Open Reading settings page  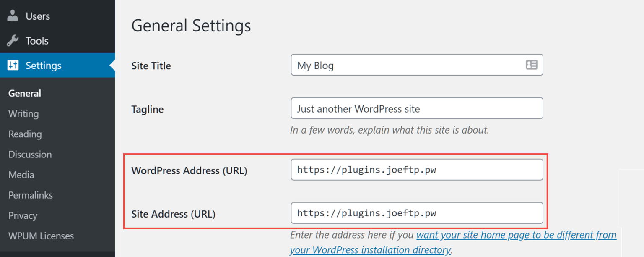(25, 134)
